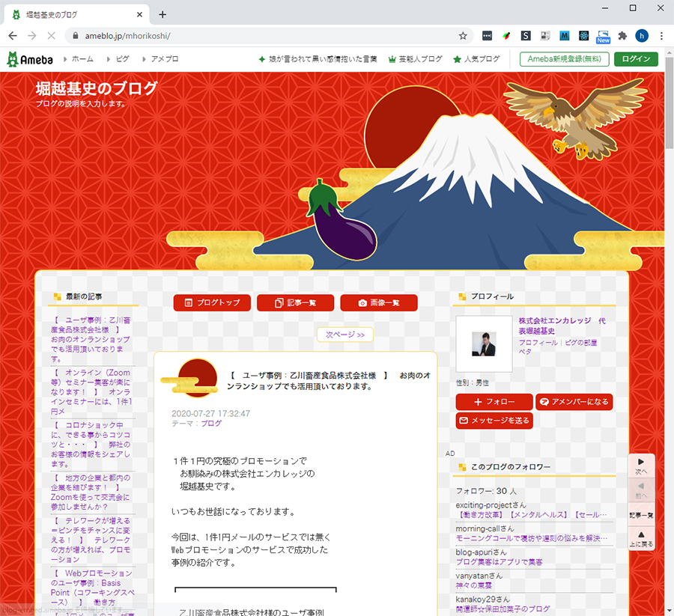Viewport: 674px width, 616px height.
Task: Open ブログ集客はアプリで集客 link
Action: [x=499, y=562]
